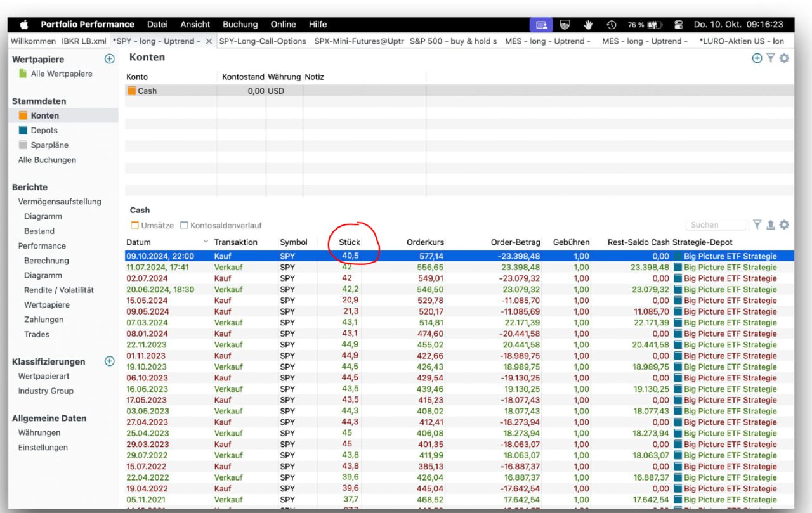This screenshot has width=812, height=513.
Task: Add new account with Konten plus icon
Action: pos(757,58)
